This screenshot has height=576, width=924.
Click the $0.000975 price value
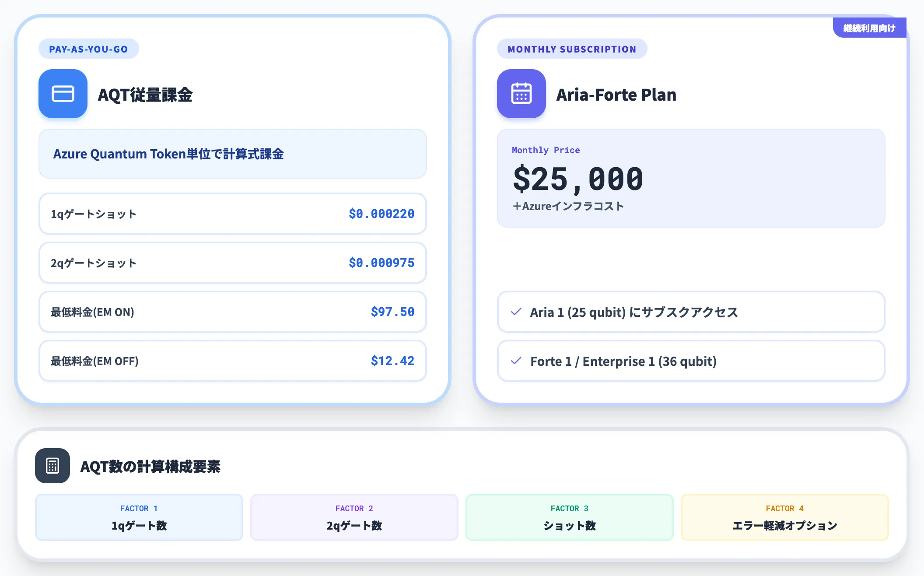(381, 263)
